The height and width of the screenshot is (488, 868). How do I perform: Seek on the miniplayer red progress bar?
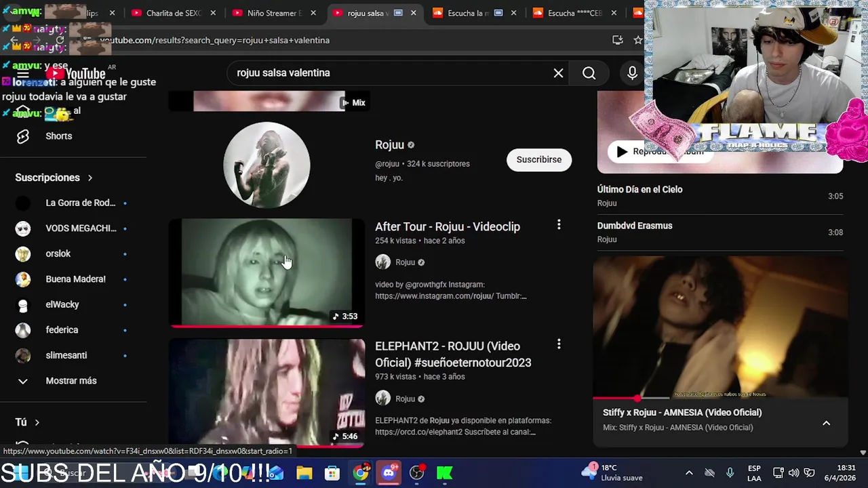pyautogui.click(x=720, y=398)
